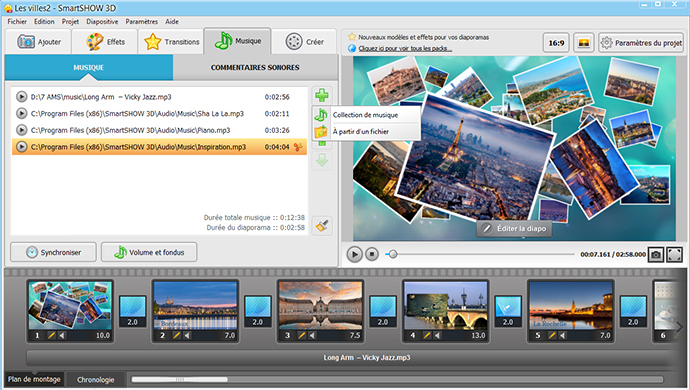Click the storyboard horizontal scrollbar thumb
Viewport: 690px width, 390px height.
point(180,379)
